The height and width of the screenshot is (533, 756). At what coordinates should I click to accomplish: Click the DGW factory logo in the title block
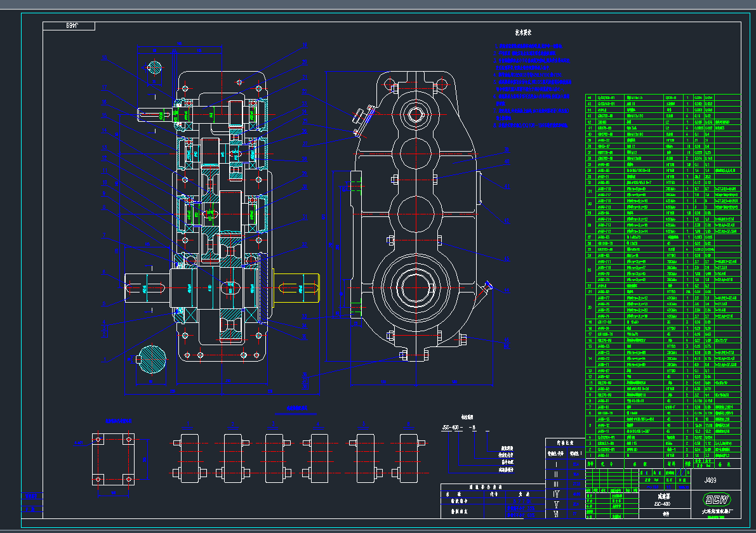(x=716, y=499)
